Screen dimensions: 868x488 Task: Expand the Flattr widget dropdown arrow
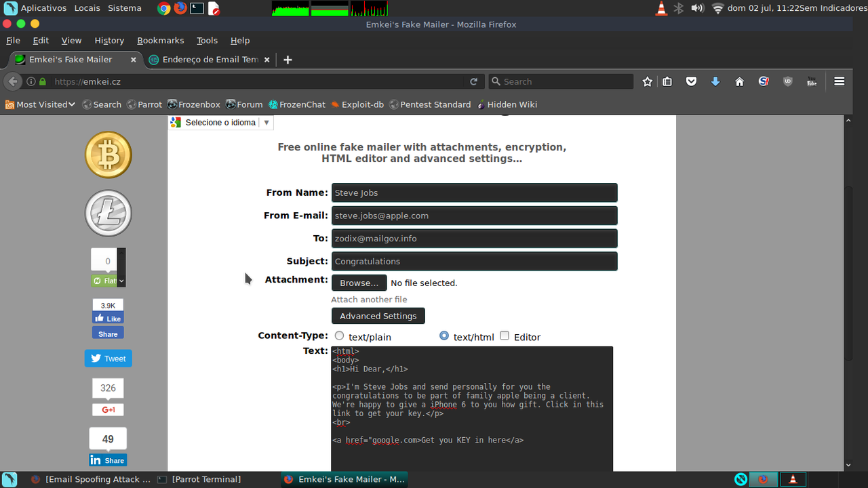click(x=121, y=281)
